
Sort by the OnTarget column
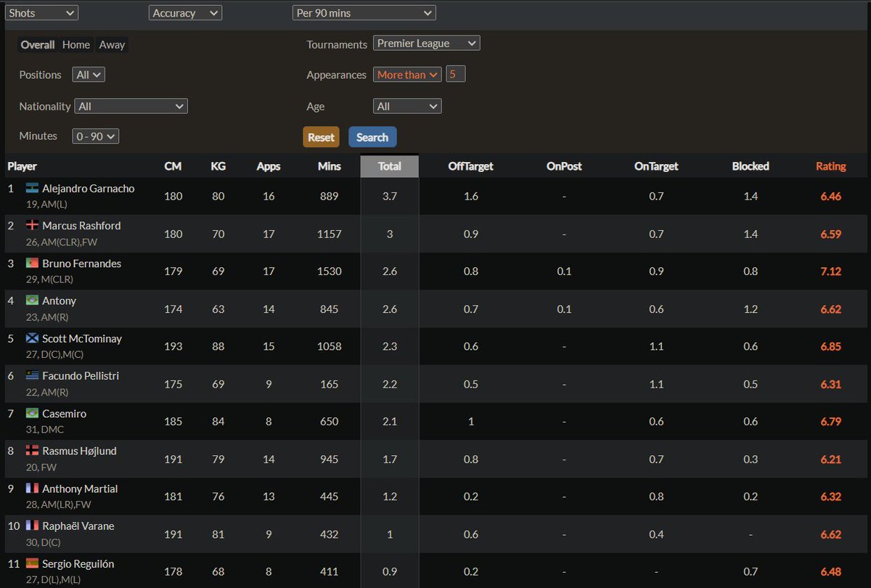point(656,166)
